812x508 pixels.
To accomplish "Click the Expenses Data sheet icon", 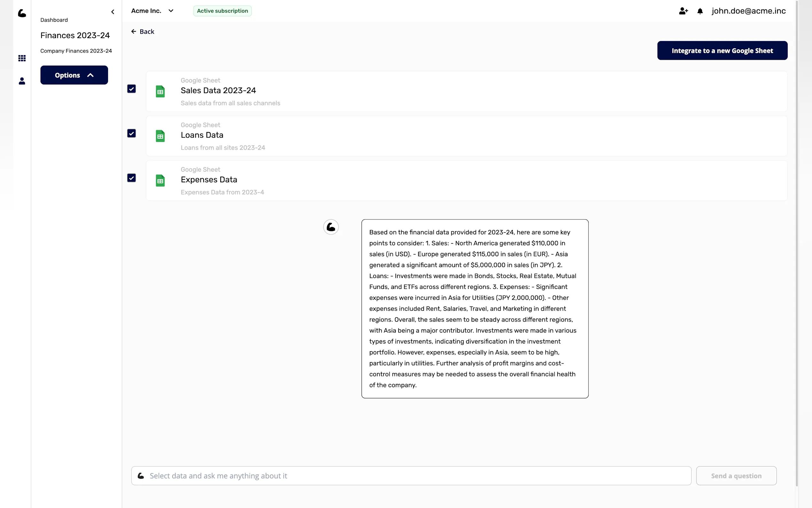I will pyautogui.click(x=160, y=181).
